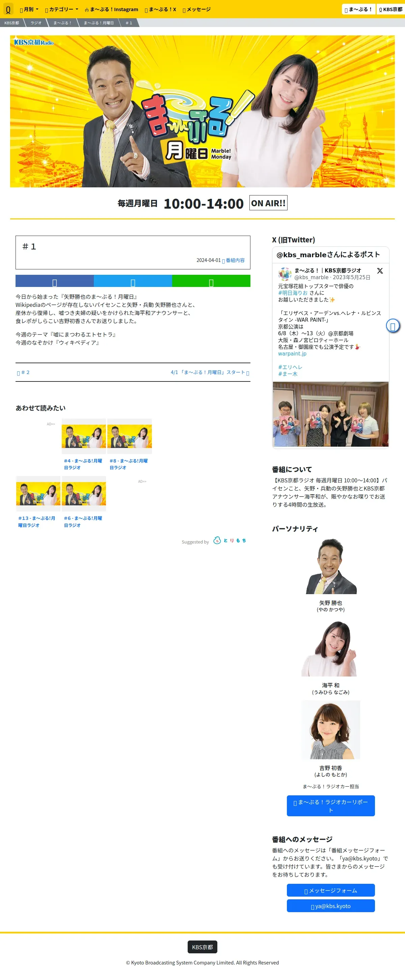Open the ま〜ぶる！｜KBS京都ラジオ account avatar
The width and height of the screenshot is (405, 980).
pyautogui.click(x=285, y=274)
